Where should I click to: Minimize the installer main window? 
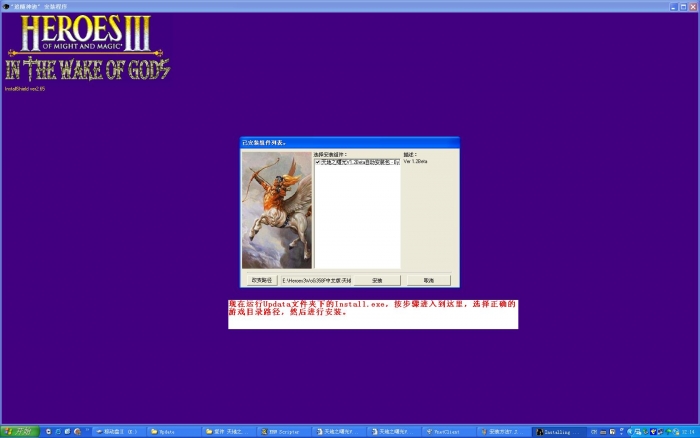[x=674, y=7]
